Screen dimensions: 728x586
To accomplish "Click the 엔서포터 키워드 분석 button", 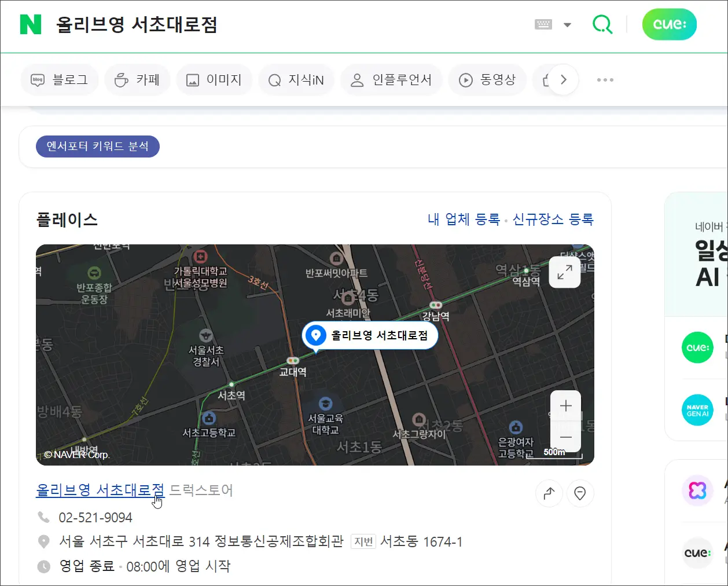I will [x=98, y=146].
